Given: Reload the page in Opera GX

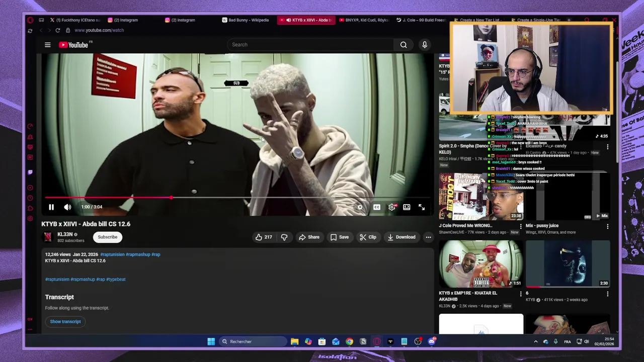Looking at the screenshot, I should pos(57,30).
